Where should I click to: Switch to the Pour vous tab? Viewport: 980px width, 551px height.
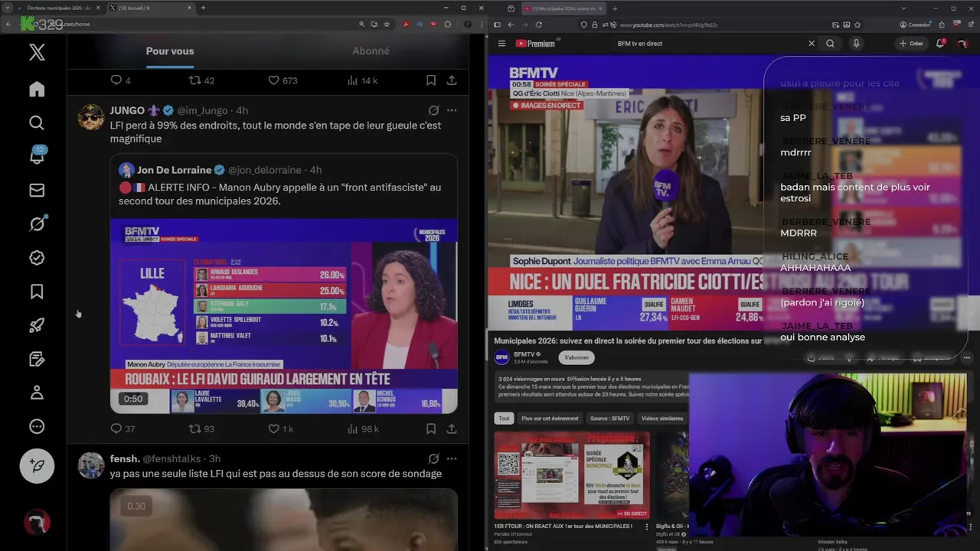[170, 51]
